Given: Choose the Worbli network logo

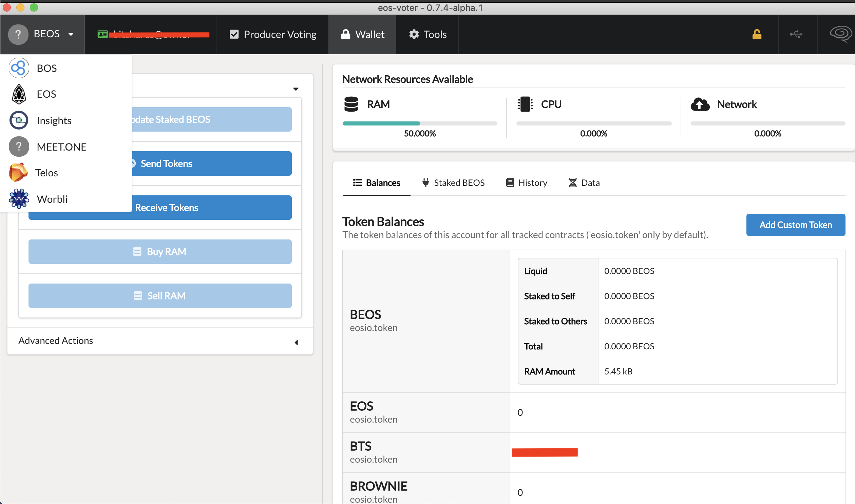Looking at the screenshot, I should [19, 199].
